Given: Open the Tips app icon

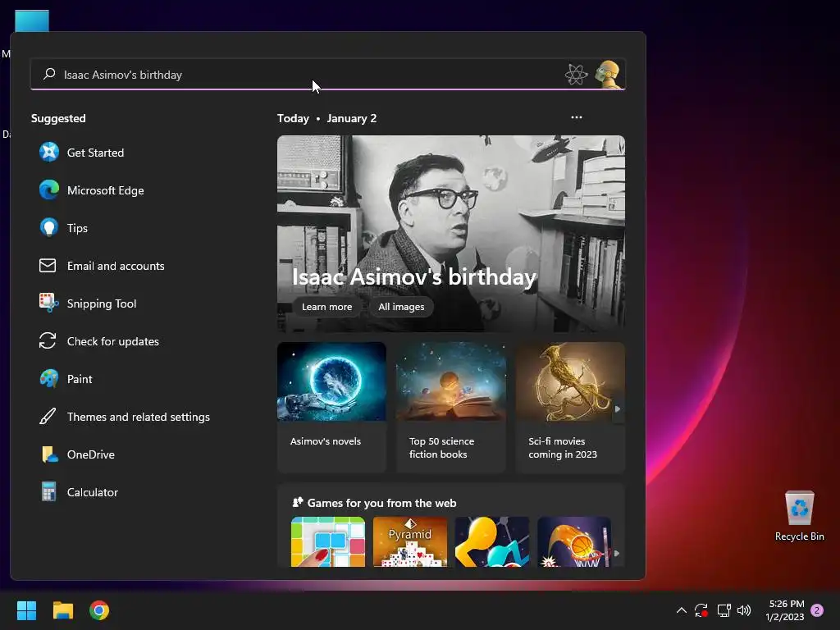Looking at the screenshot, I should click(x=48, y=228).
